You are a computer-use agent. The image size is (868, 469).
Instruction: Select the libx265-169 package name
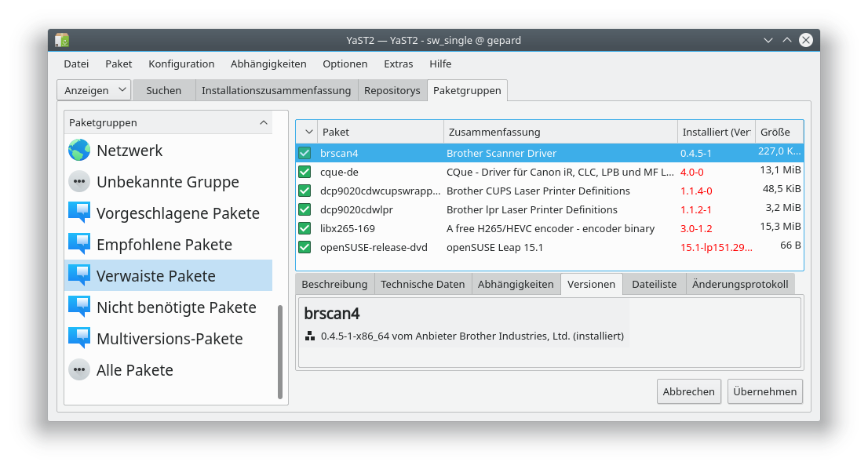click(347, 228)
